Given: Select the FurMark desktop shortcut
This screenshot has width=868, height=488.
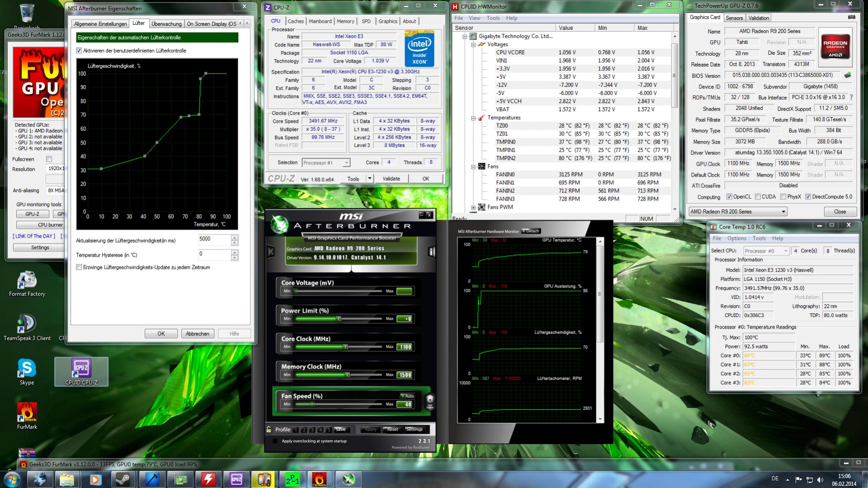Looking at the screenshot, I should (27, 416).
